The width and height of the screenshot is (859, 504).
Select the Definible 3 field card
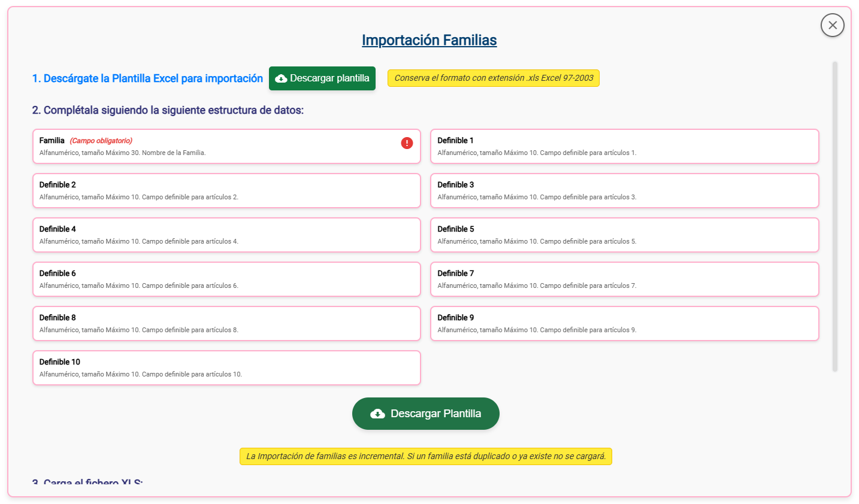(625, 190)
